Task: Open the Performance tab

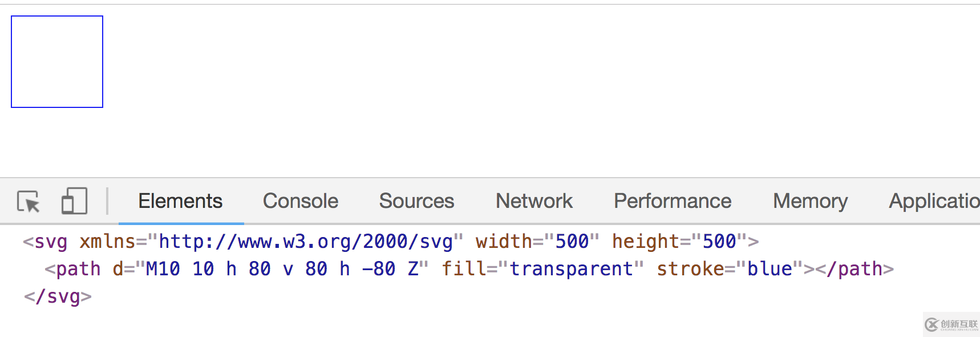Action: point(673,201)
